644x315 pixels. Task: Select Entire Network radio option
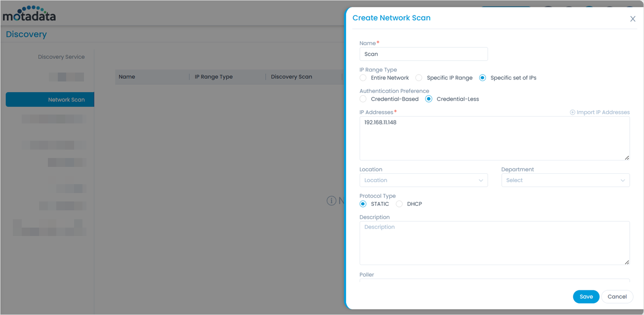point(363,78)
